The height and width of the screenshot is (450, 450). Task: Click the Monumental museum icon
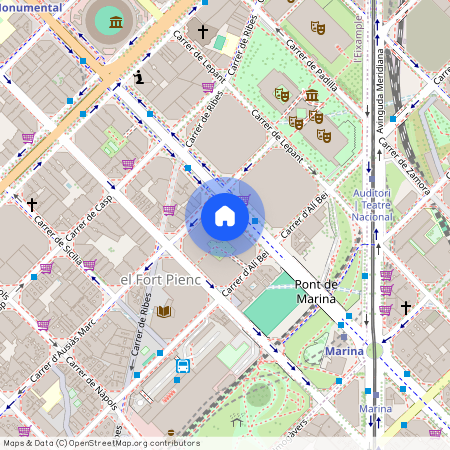[x=116, y=22]
